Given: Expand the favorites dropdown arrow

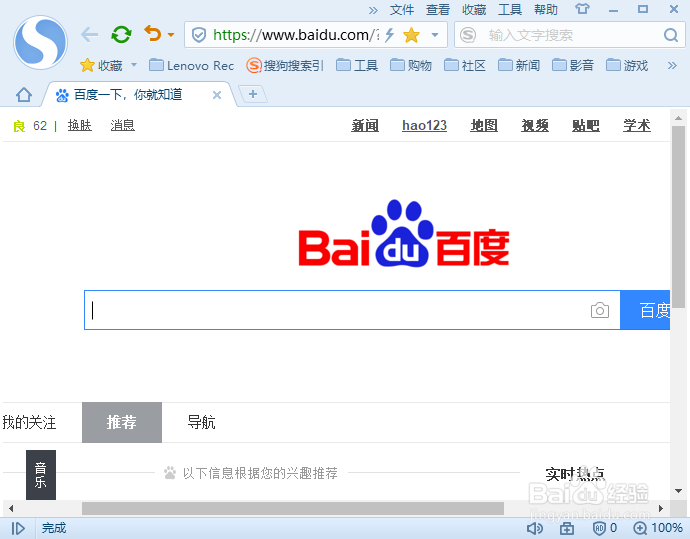Looking at the screenshot, I should [134, 65].
